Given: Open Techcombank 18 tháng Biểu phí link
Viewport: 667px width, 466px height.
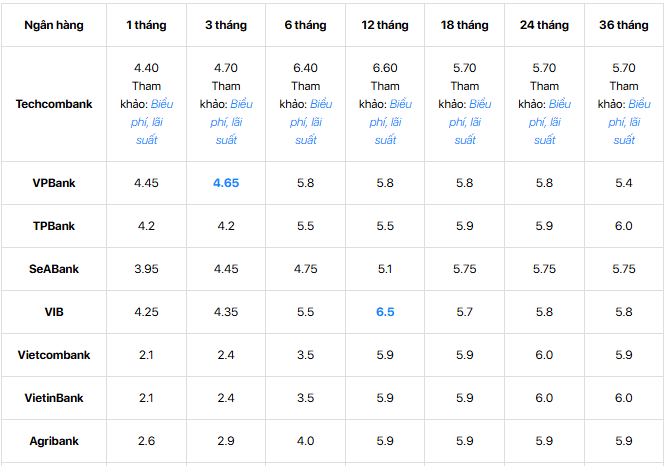Looking at the screenshot, I should [x=465, y=122].
